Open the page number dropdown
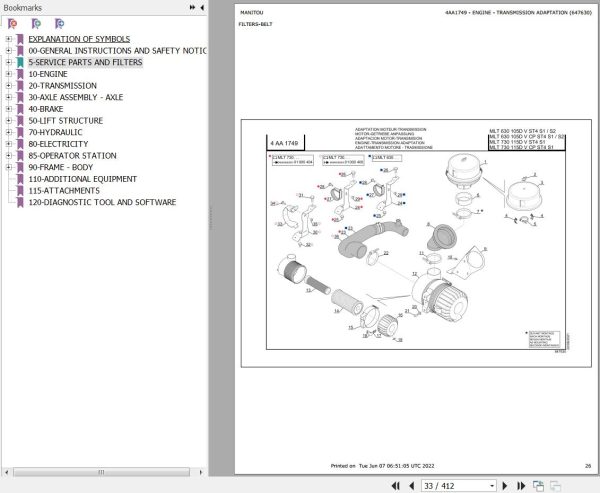Viewport: 600px width, 493px height. (x=492, y=486)
